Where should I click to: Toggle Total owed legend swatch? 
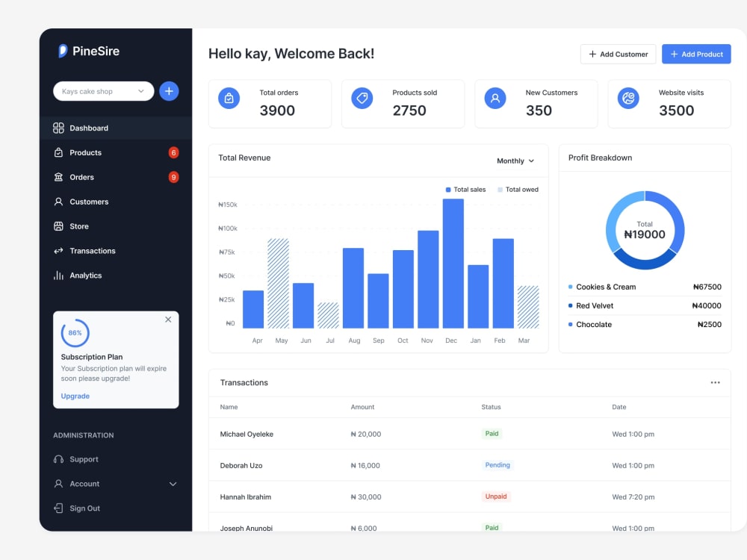tap(500, 190)
